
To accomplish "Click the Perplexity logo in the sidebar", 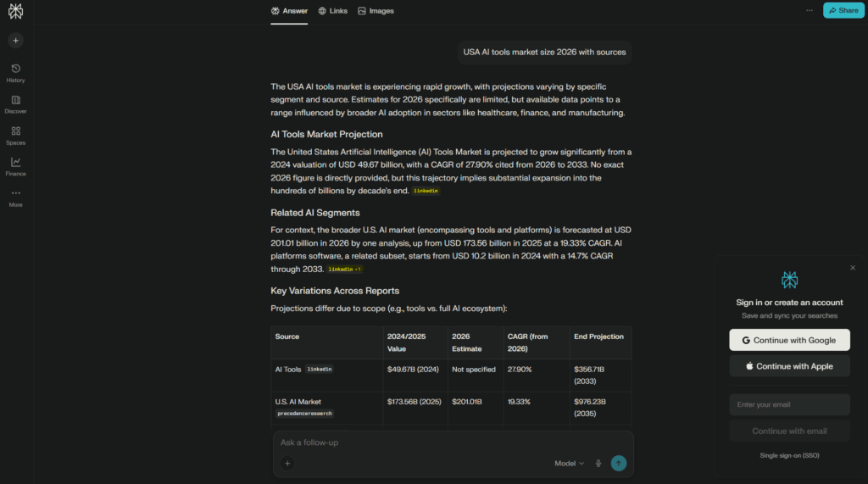I will pos(15,11).
